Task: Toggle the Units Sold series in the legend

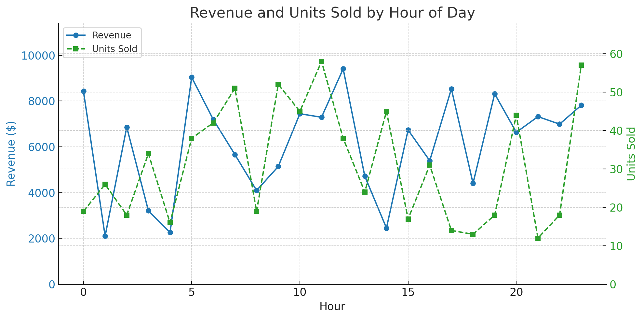Action: coord(114,49)
